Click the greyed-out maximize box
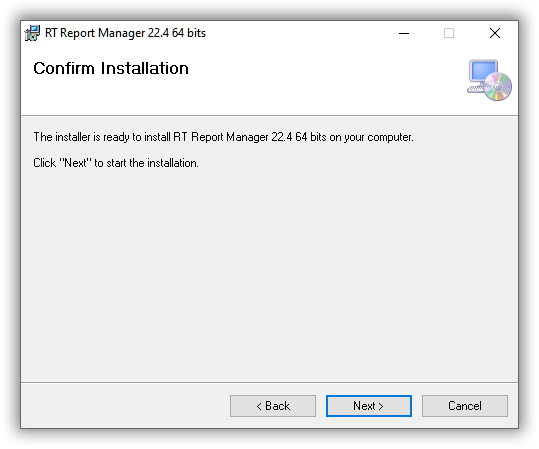This screenshot has width=539, height=449. (449, 33)
